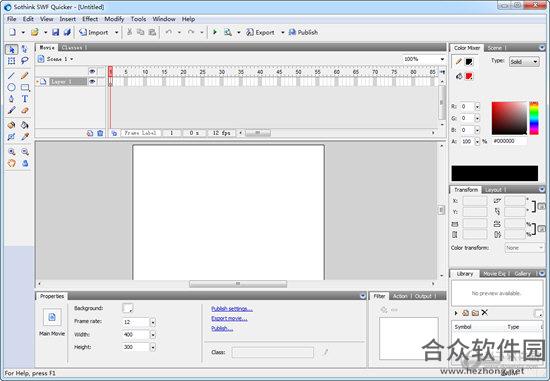Pick the Paint Bucket tool
The height and width of the screenshot is (381, 550).
[25, 125]
